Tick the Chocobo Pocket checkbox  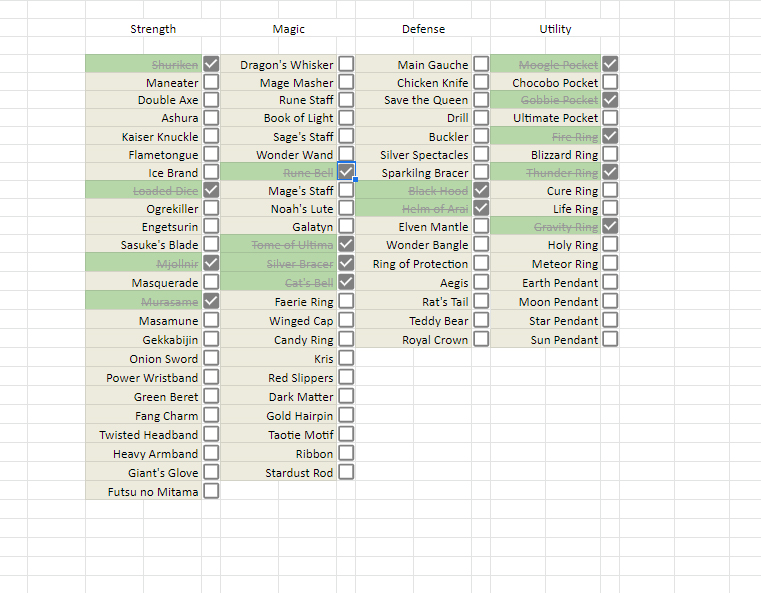point(610,82)
